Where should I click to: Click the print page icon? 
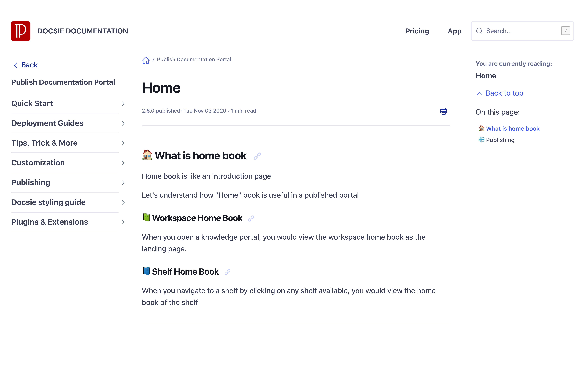[x=443, y=111]
